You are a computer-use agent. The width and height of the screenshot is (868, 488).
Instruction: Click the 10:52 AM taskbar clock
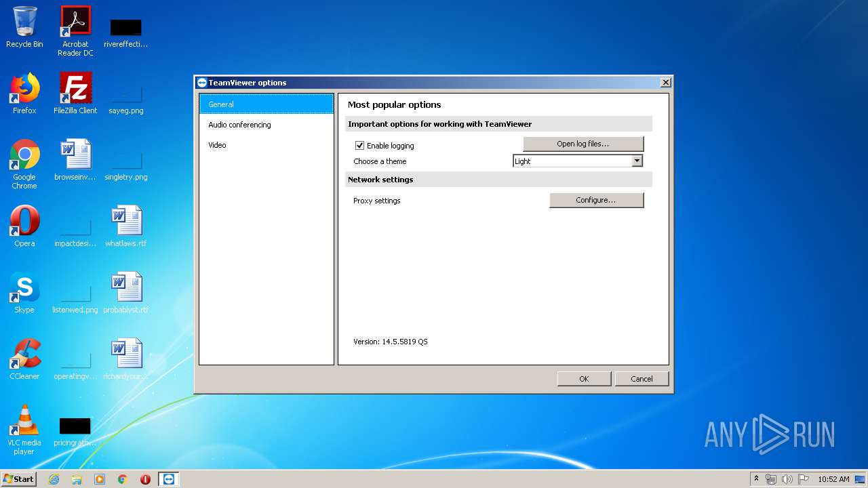(833, 479)
